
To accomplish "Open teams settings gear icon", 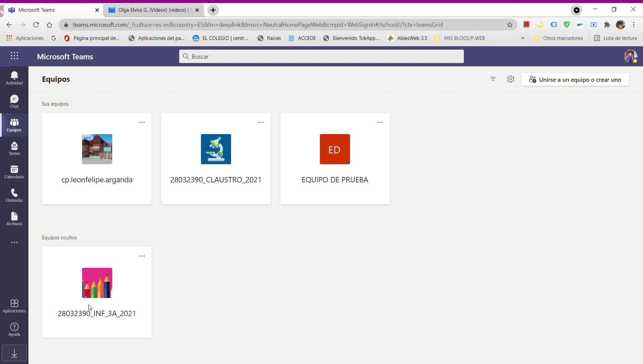I will (x=510, y=79).
